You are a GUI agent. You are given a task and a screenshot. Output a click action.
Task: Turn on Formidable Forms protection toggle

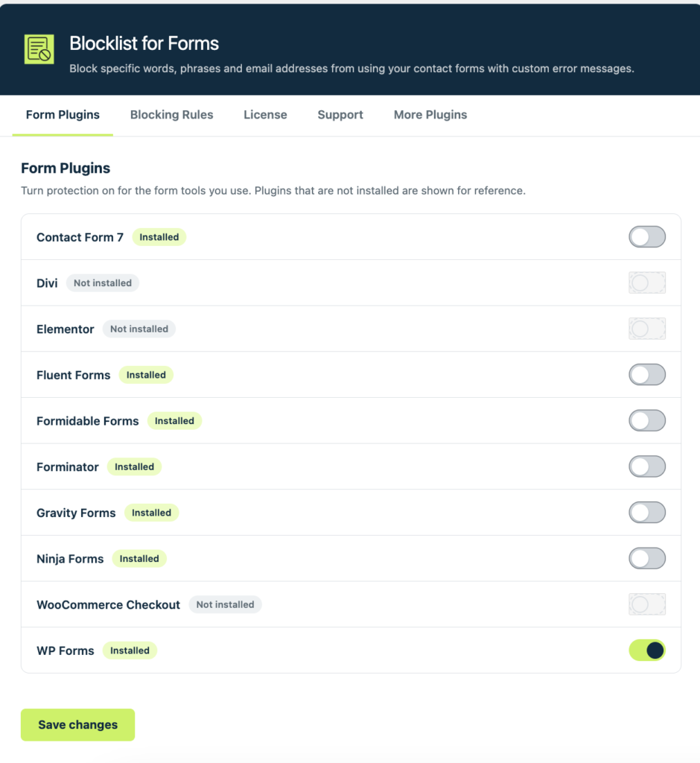click(647, 420)
